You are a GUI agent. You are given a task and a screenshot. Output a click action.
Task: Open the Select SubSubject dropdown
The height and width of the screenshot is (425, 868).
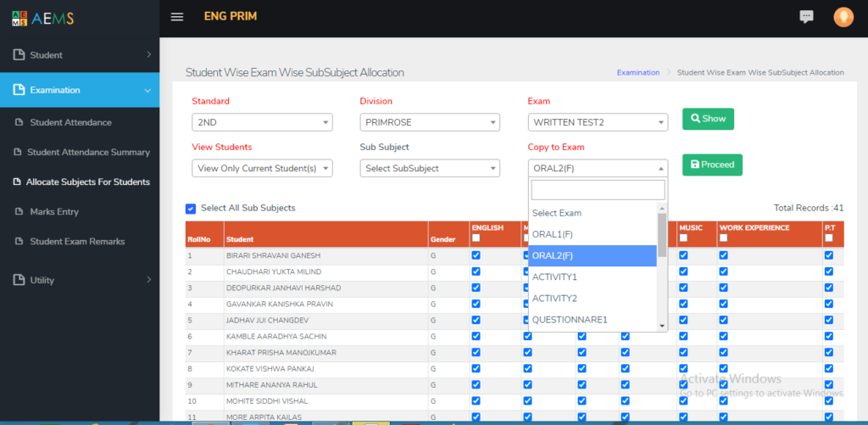(x=430, y=169)
